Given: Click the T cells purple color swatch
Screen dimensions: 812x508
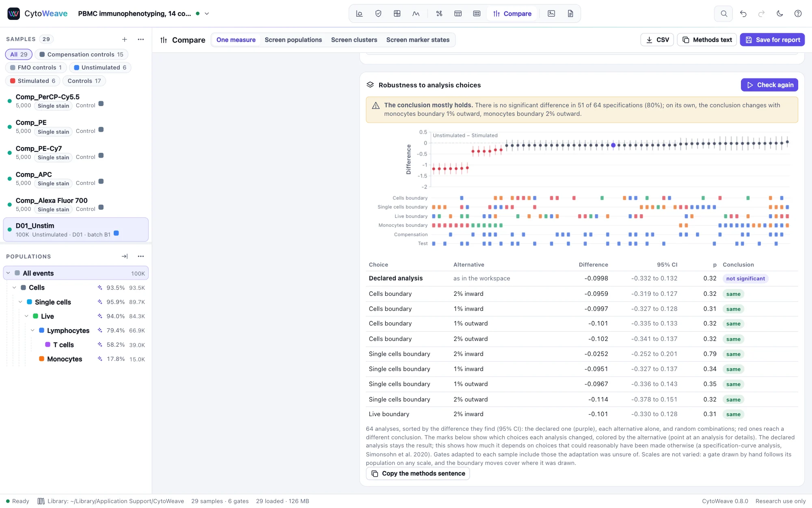Looking at the screenshot, I should [x=48, y=345].
